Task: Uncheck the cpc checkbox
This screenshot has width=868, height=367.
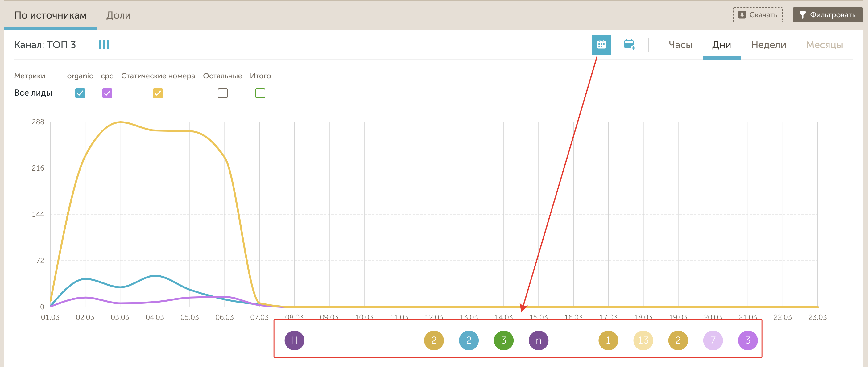Action: 107,93
